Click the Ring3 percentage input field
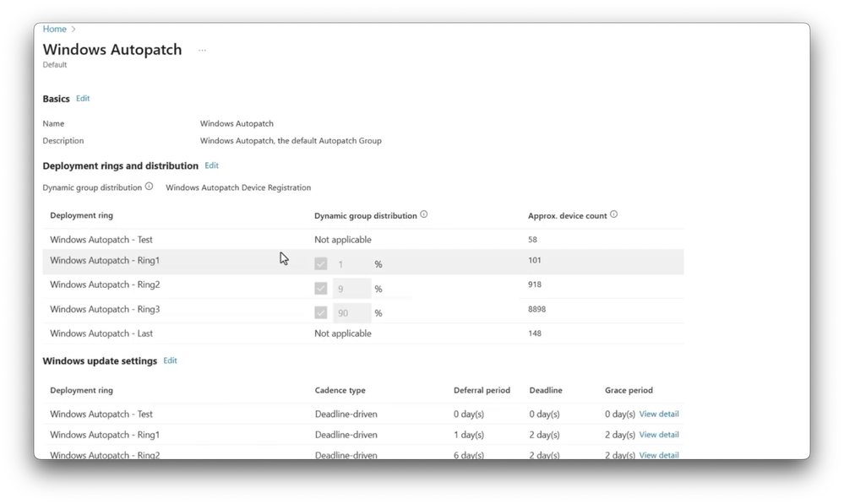The image size is (844, 504). [x=351, y=313]
